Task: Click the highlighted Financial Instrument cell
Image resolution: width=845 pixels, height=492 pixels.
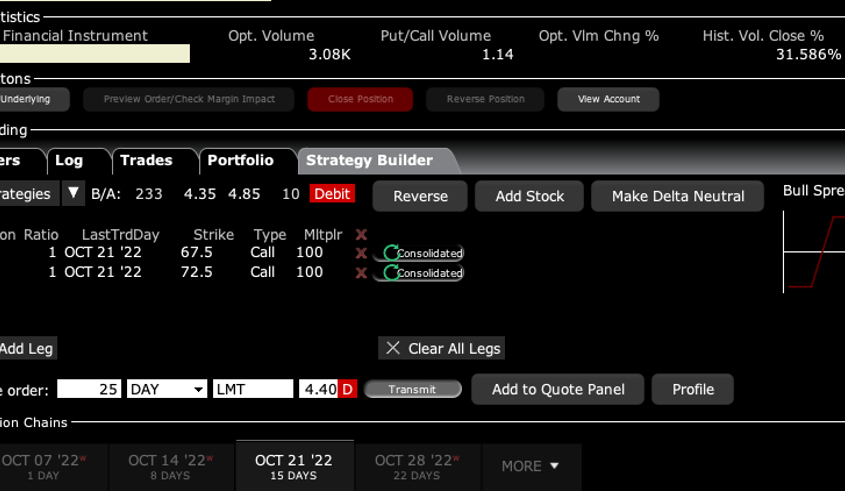Action: point(94,54)
